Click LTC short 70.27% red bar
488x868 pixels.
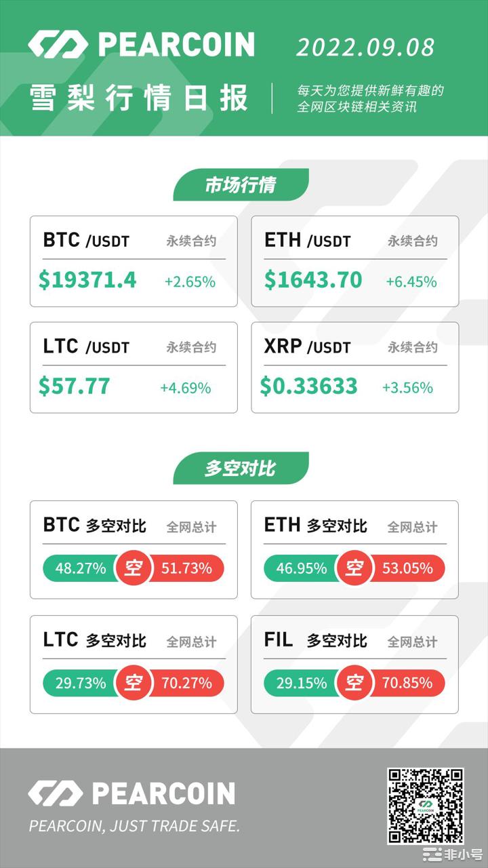click(187, 683)
